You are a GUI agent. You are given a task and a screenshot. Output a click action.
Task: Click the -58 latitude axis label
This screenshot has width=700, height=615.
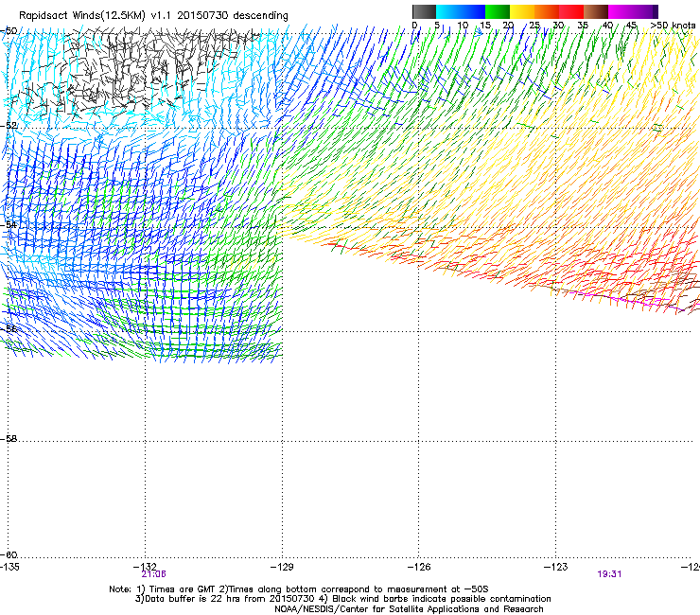(9, 439)
